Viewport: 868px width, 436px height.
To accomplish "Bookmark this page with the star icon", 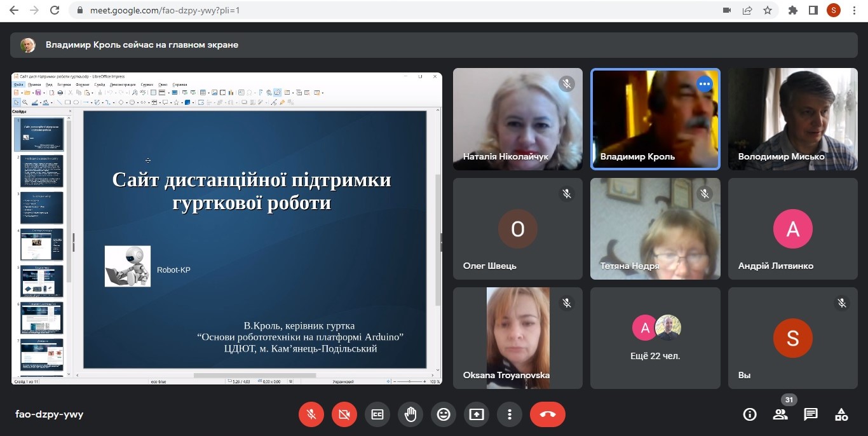I will click(767, 10).
